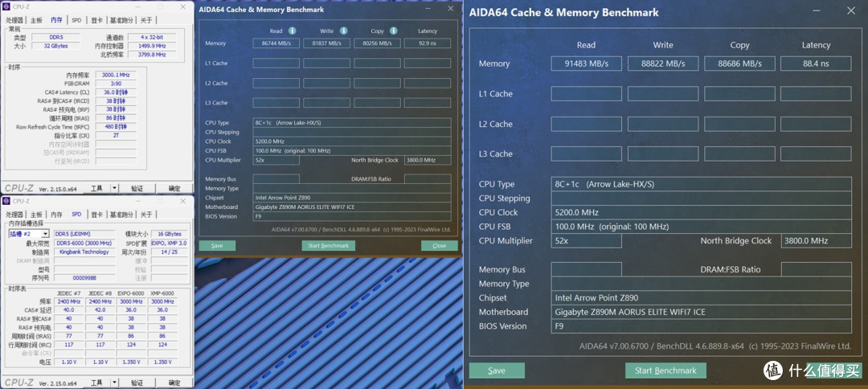Image resolution: width=868 pixels, height=389 pixels.
Task: Click the 00009988 序列号 field
Action: point(84,278)
